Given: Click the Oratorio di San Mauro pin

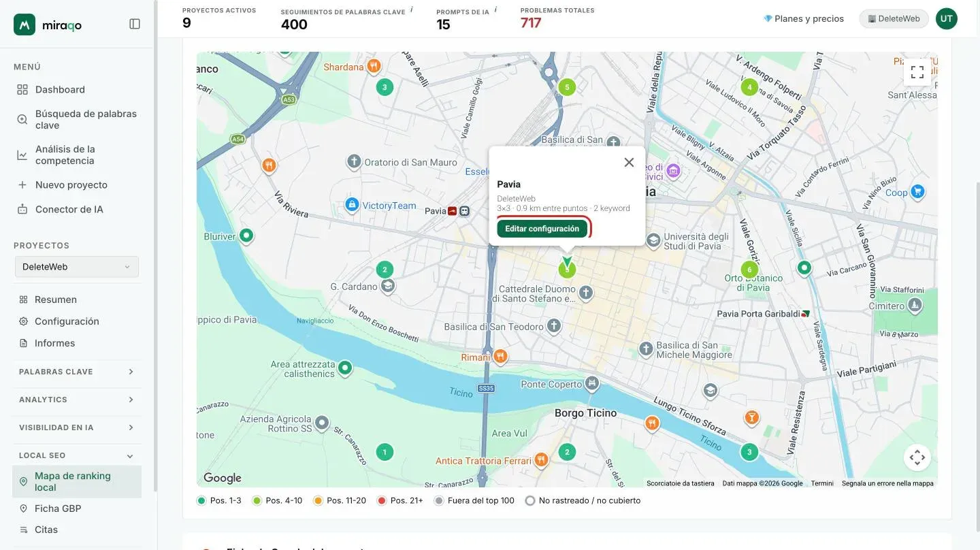Looking at the screenshot, I should (353, 162).
